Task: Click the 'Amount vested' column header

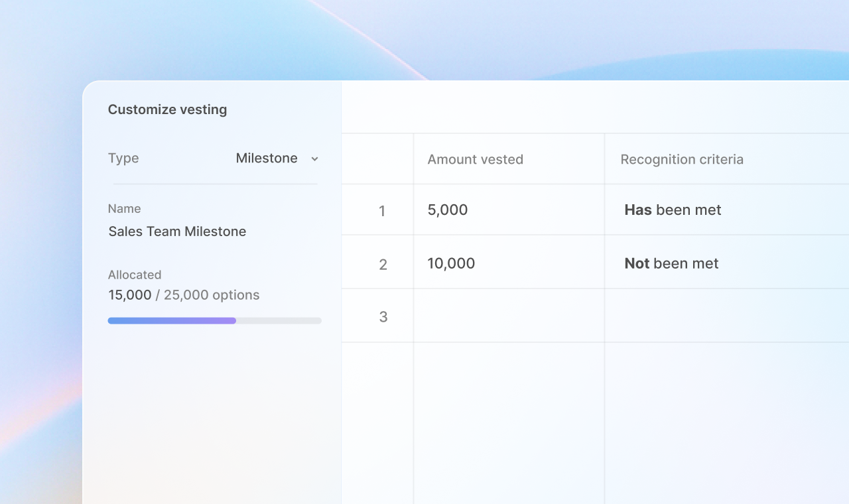Action: click(x=475, y=159)
